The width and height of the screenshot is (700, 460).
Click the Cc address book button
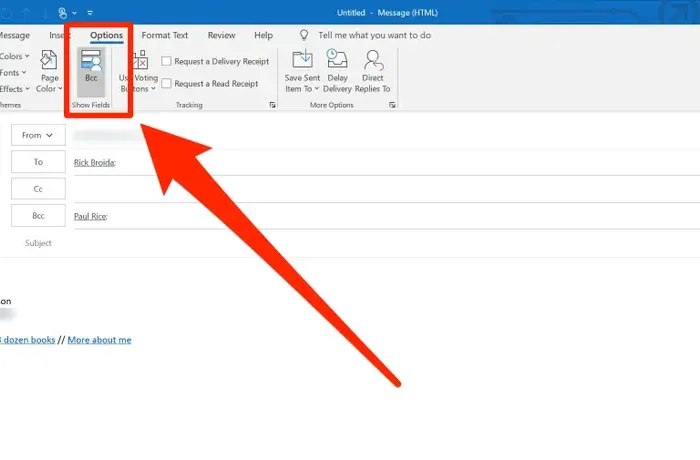pos(38,189)
